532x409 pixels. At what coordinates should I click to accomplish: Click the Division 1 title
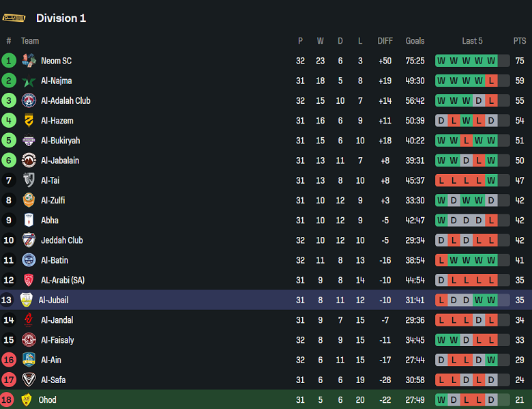61,18
